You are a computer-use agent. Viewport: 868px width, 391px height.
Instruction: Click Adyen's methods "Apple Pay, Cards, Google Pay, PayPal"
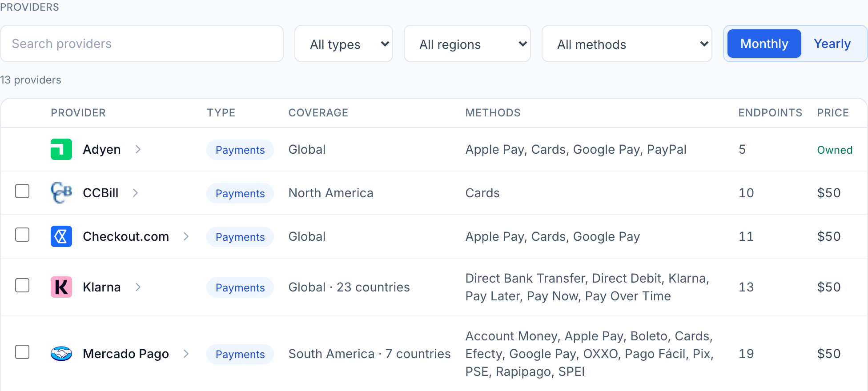point(576,149)
